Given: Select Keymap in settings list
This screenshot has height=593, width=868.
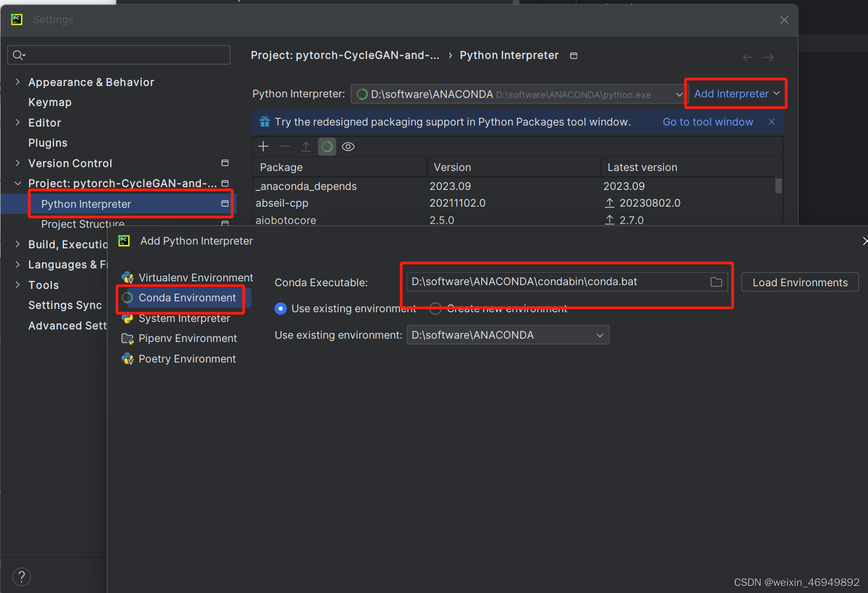Looking at the screenshot, I should click(x=50, y=102).
